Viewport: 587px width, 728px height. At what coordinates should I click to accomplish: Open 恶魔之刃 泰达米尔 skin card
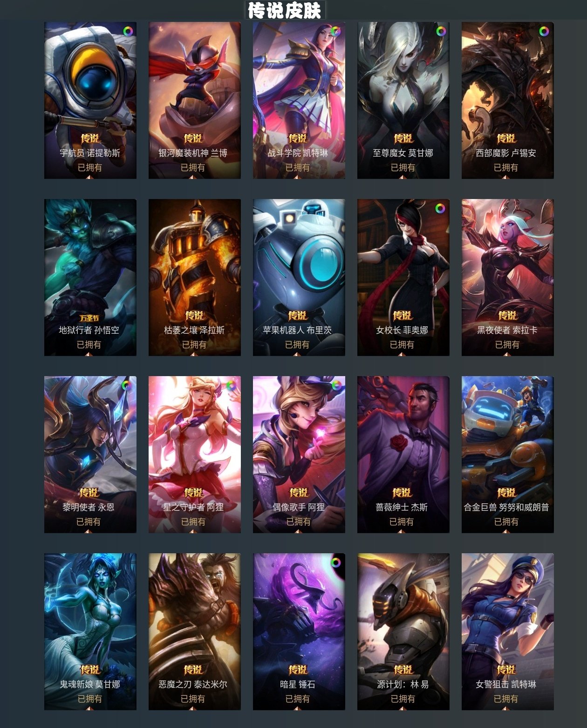(195, 632)
